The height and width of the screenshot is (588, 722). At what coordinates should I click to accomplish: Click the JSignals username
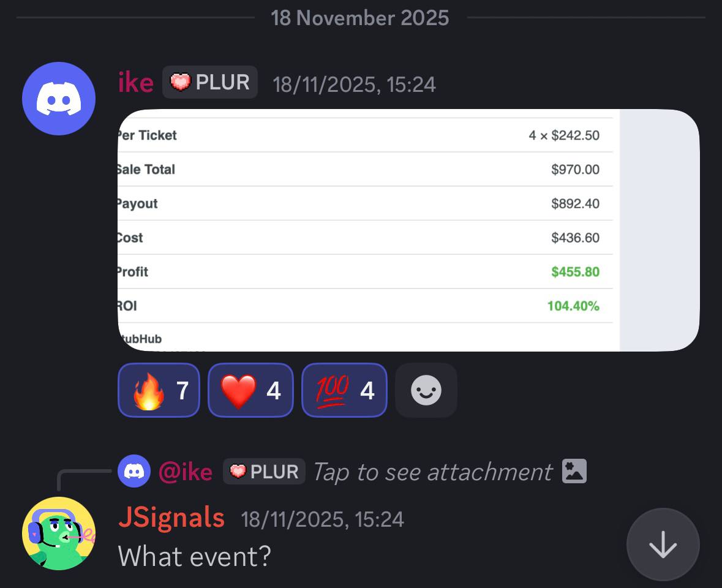coord(171,518)
